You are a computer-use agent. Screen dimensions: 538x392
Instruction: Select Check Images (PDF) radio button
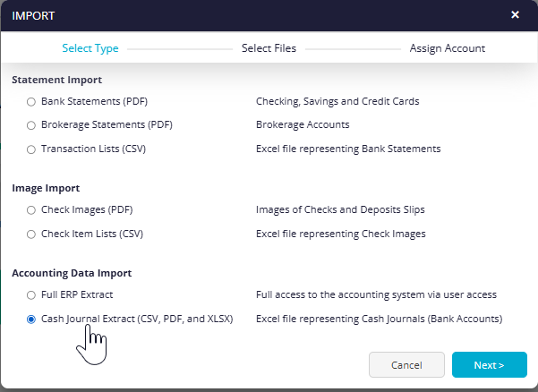(31, 210)
